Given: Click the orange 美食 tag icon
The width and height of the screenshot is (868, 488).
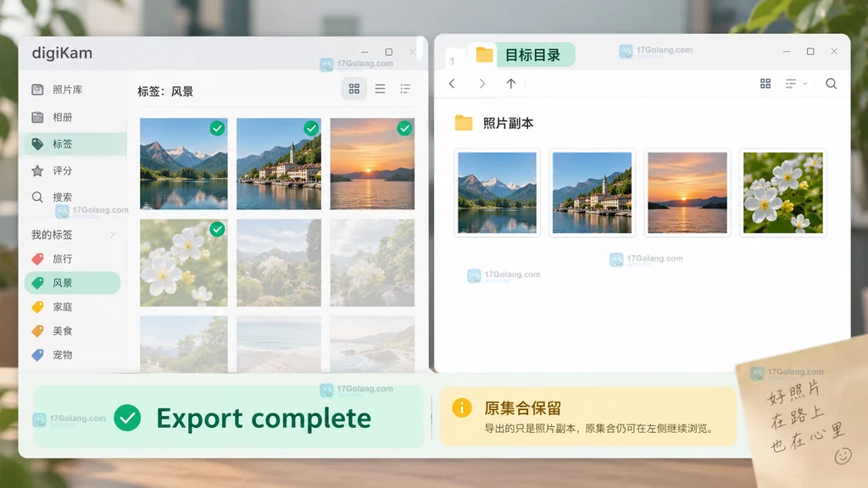Looking at the screenshot, I should point(37,331).
